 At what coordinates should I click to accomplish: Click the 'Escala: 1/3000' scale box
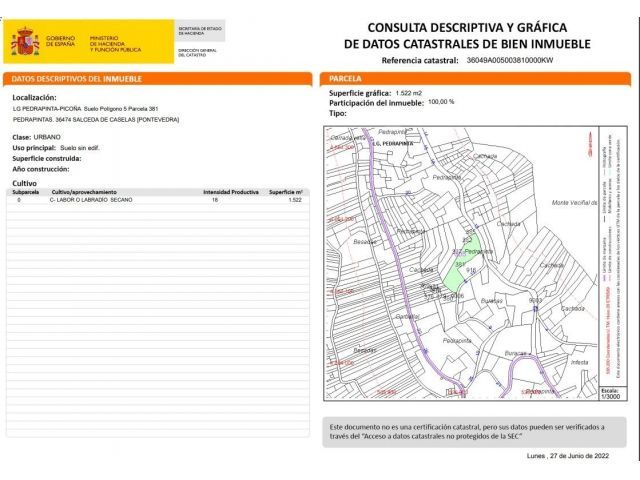pyautogui.click(x=612, y=393)
